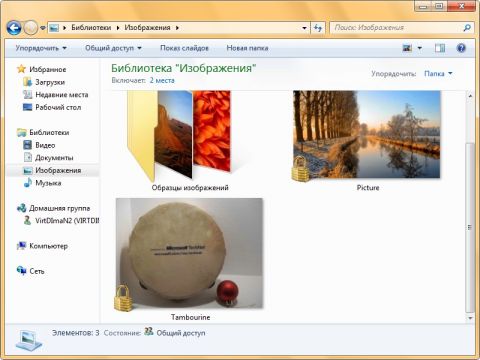This screenshot has width=480, height=360.
Task: Click the Сеть network icon
Action: coord(21,271)
